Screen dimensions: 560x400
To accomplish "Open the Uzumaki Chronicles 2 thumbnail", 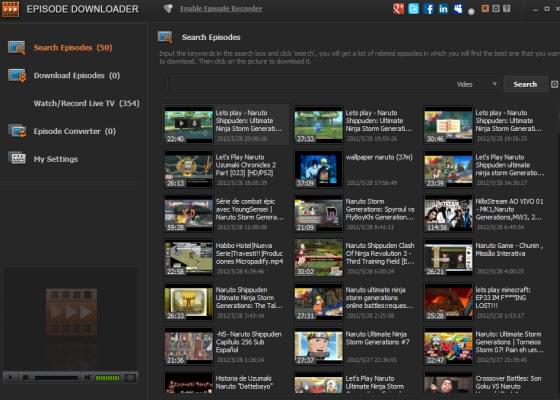I will pos(189,169).
